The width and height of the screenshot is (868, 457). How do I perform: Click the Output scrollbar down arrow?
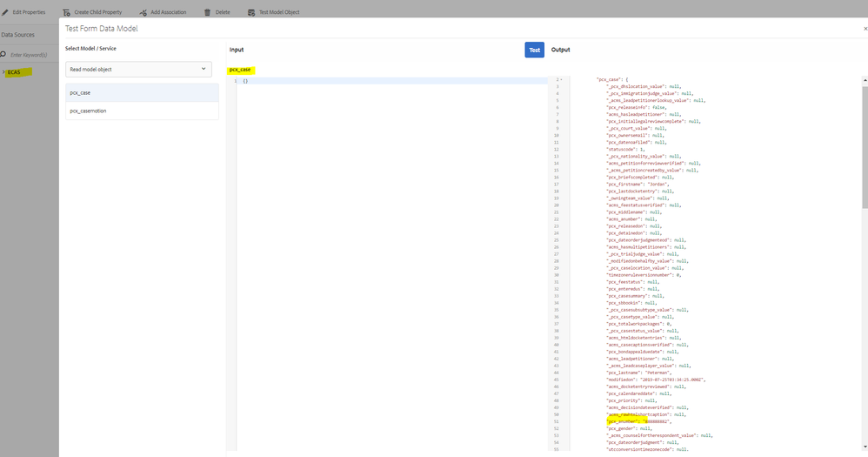[865, 447]
